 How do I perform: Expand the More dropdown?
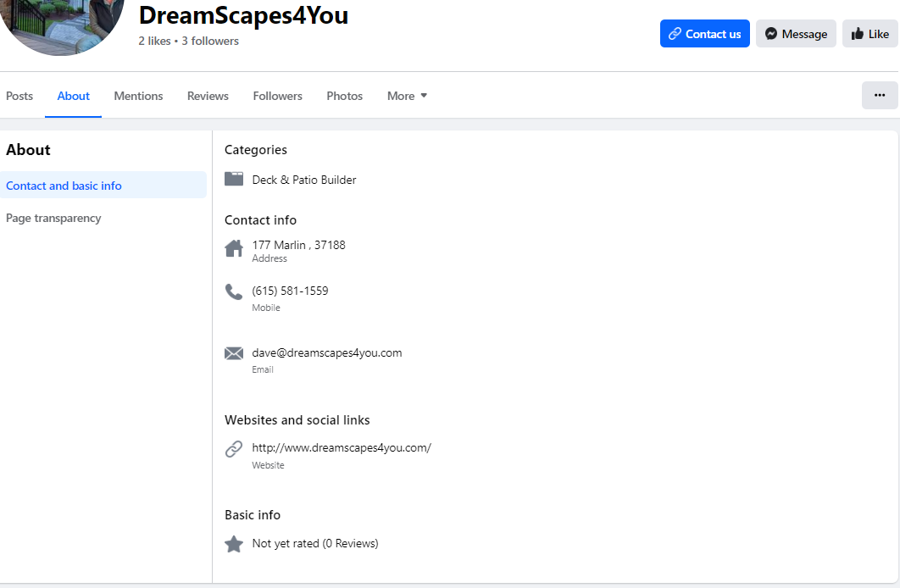click(407, 96)
